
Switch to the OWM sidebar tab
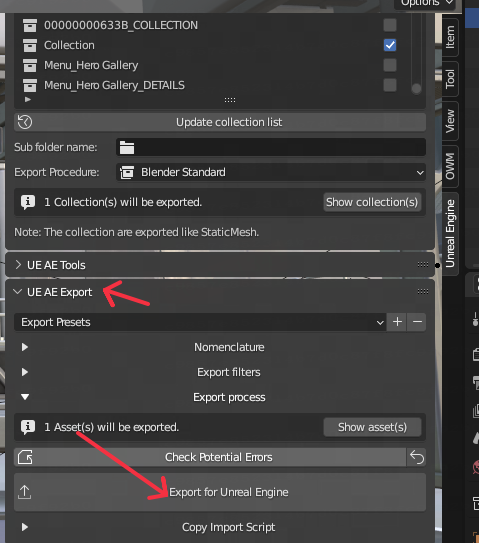(x=450, y=166)
